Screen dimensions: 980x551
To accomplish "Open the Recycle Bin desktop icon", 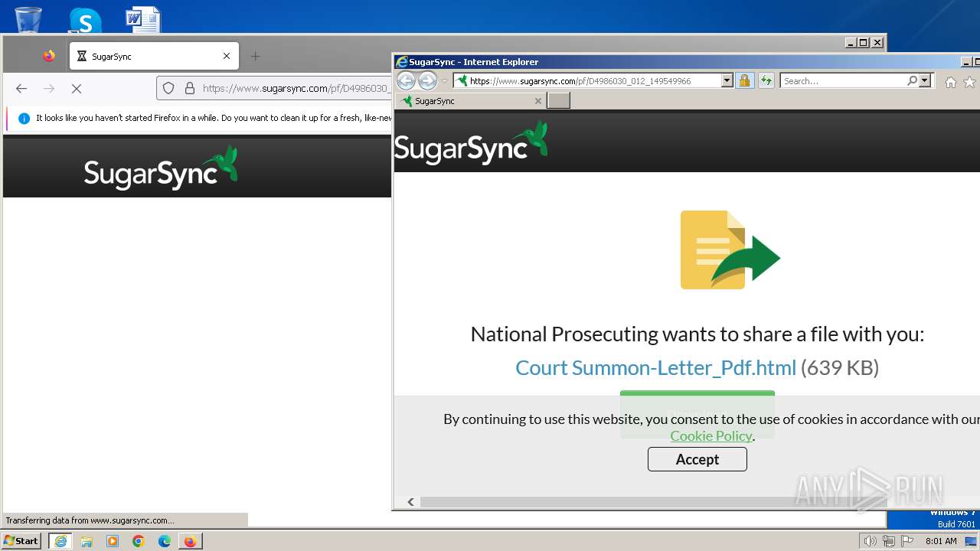I will point(28,18).
